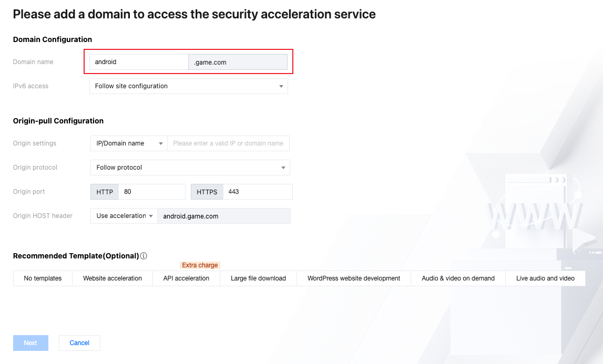
Task: Edit the HTTPS origin port field
Action: (x=258, y=192)
